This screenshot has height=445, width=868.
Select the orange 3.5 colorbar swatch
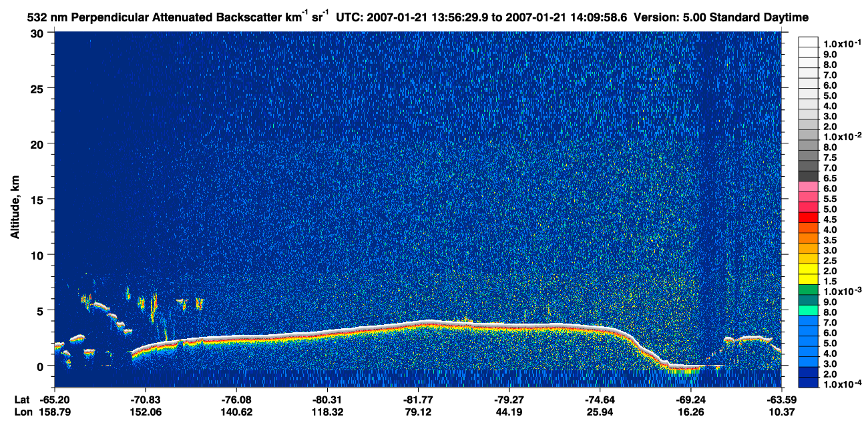(x=808, y=240)
